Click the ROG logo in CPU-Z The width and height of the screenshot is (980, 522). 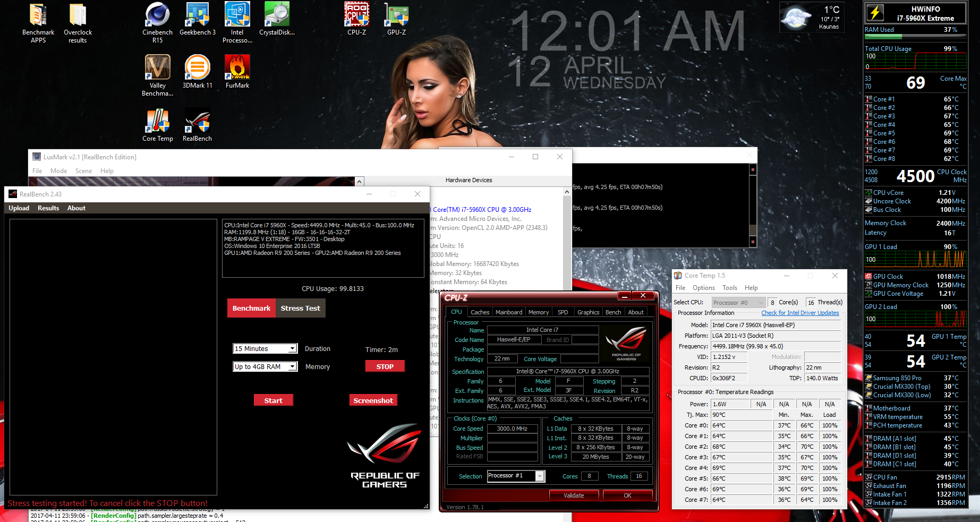pos(626,344)
